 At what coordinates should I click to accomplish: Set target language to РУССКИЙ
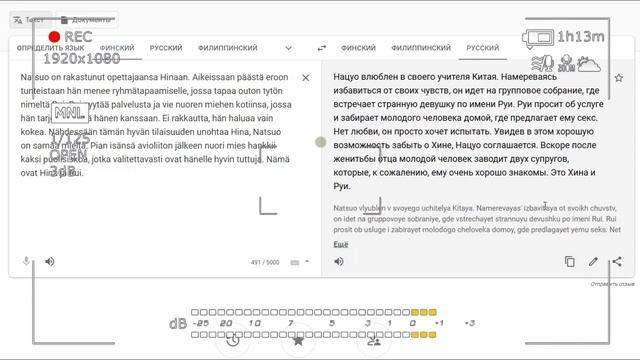(482, 48)
